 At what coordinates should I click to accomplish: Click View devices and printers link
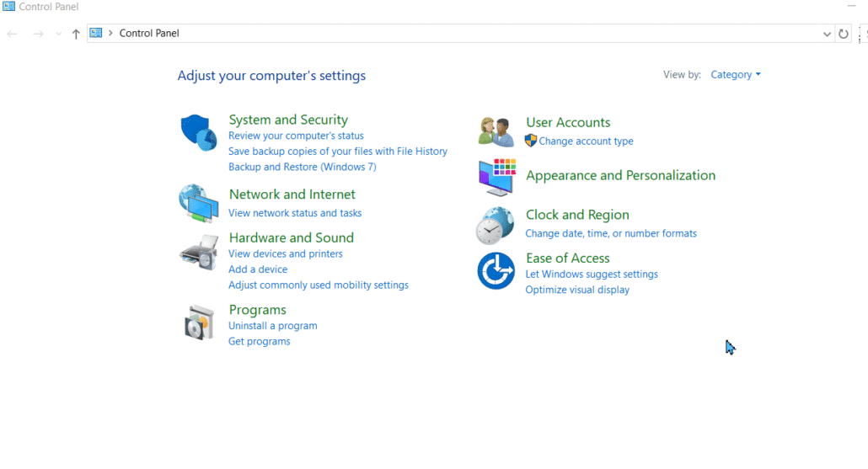[x=285, y=253]
